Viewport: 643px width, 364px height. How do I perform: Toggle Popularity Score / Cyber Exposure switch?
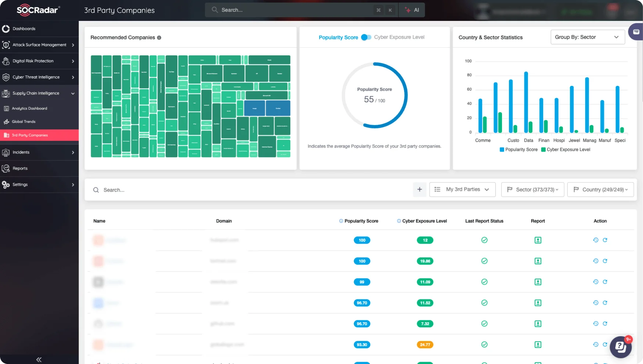pyautogui.click(x=366, y=37)
